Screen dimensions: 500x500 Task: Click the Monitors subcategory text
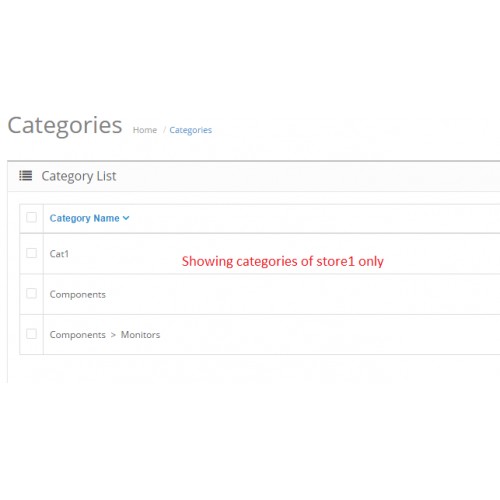point(140,335)
